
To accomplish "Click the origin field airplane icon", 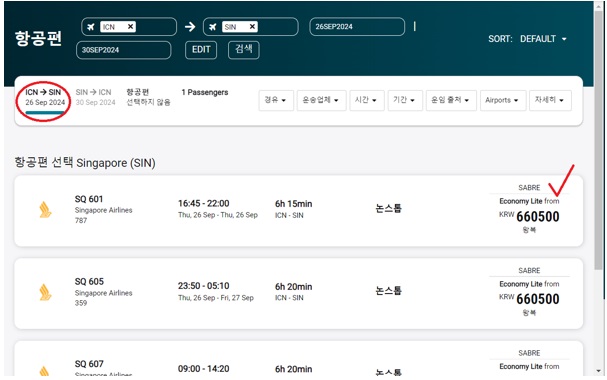I will tap(91, 27).
